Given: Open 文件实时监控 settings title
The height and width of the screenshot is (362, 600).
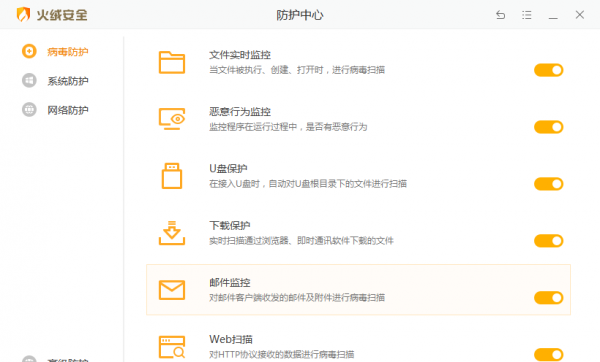Looking at the screenshot, I should (x=240, y=55).
